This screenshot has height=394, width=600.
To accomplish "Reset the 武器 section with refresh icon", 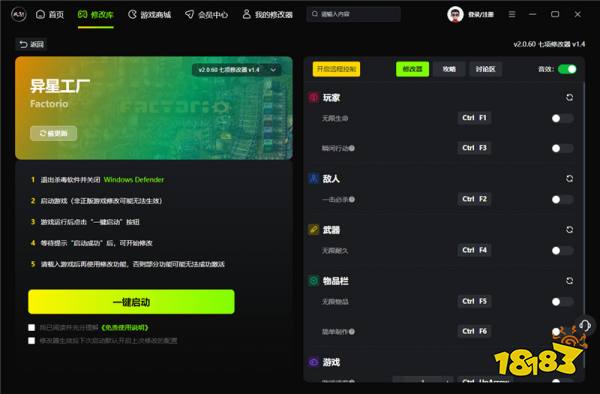I will [569, 230].
